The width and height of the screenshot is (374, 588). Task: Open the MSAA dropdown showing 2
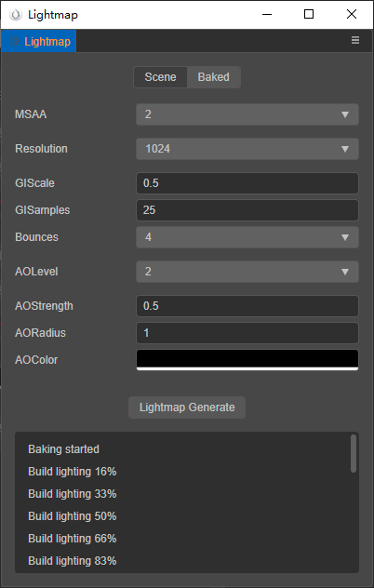(x=247, y=114)
